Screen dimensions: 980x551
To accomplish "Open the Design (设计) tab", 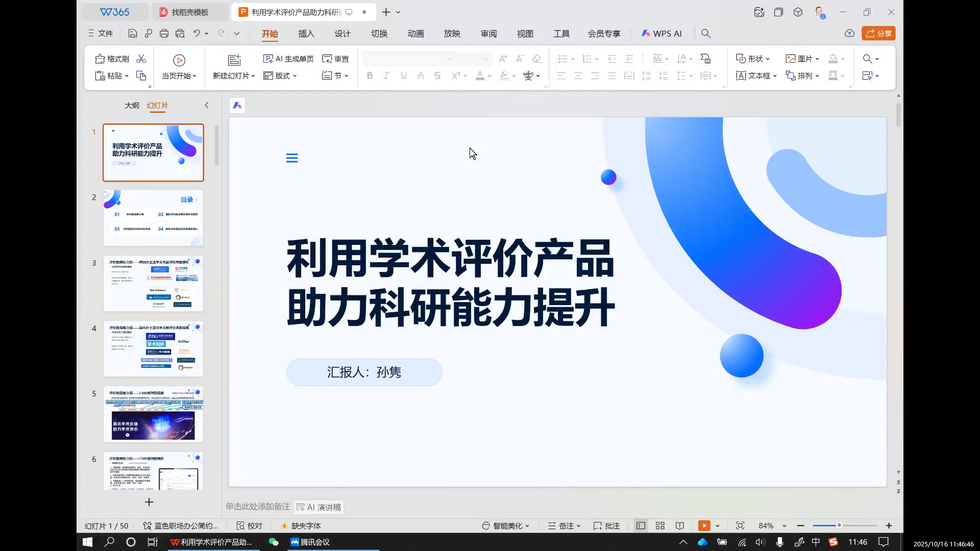I will [342, 34].
